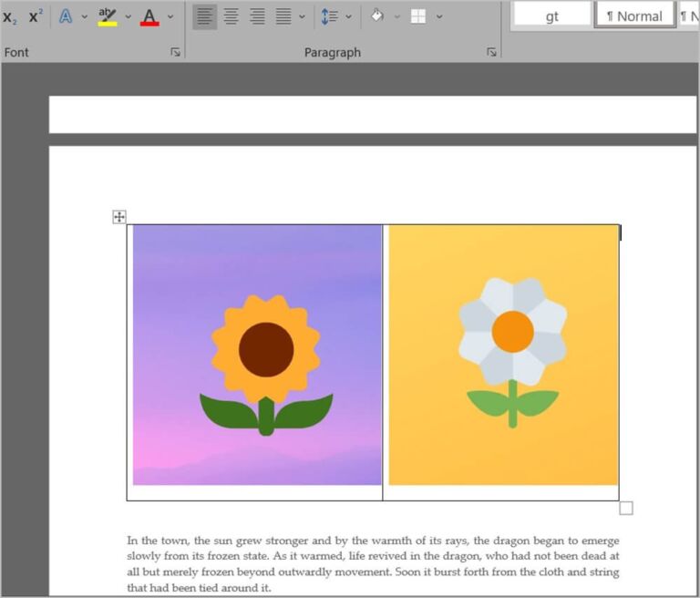Click the table move handle
700x598 pixels.
point(119,217)
